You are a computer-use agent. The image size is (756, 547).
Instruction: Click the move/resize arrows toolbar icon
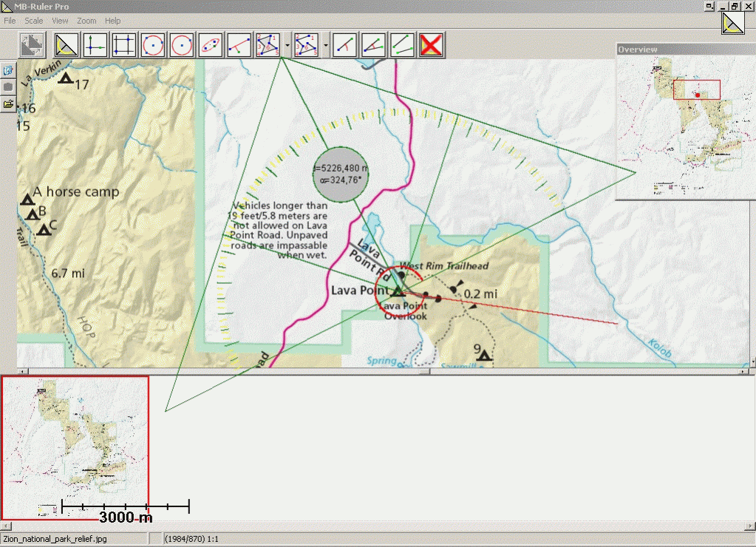click(33, 45)
